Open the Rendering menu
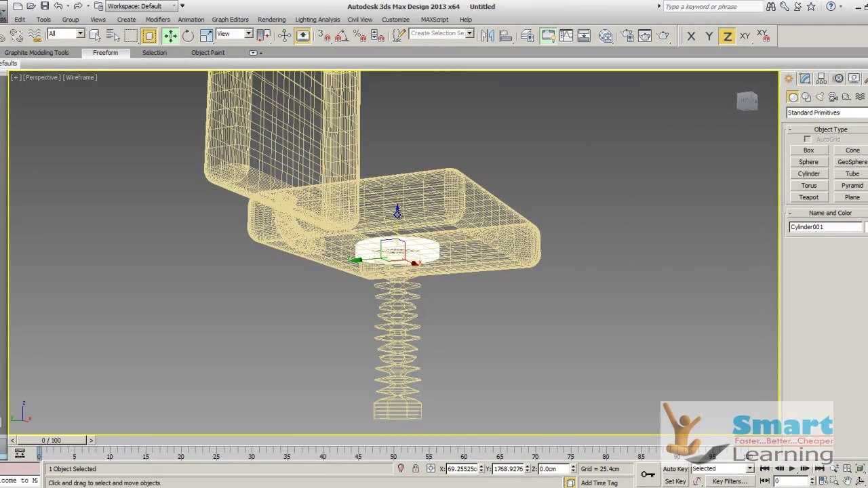The image size is (868, 488). click(x=271, y=20)
